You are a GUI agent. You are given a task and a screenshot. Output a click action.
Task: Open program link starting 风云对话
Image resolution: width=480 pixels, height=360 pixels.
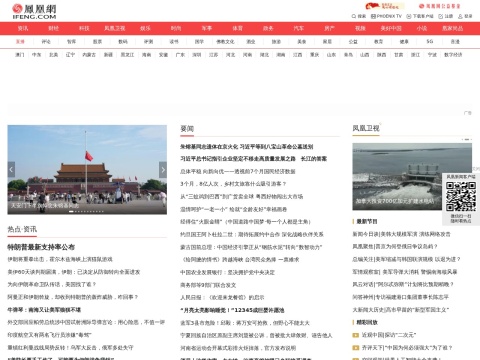[403, 284]
